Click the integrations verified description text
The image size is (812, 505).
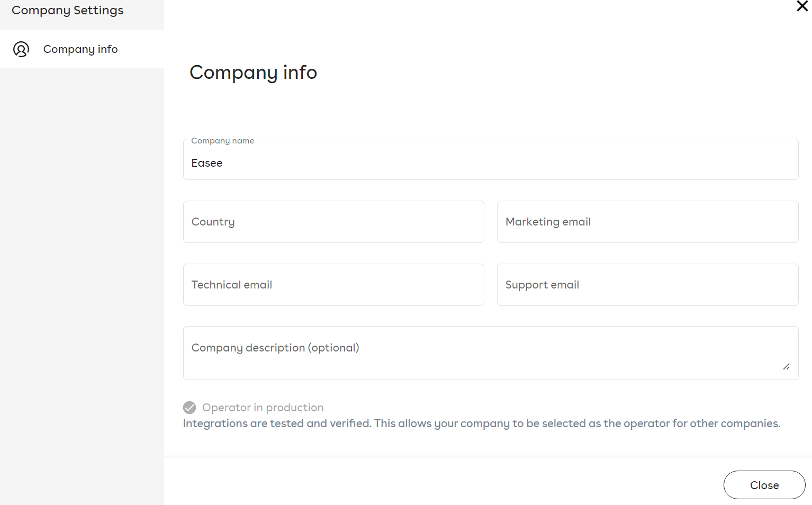click(481, 423)
